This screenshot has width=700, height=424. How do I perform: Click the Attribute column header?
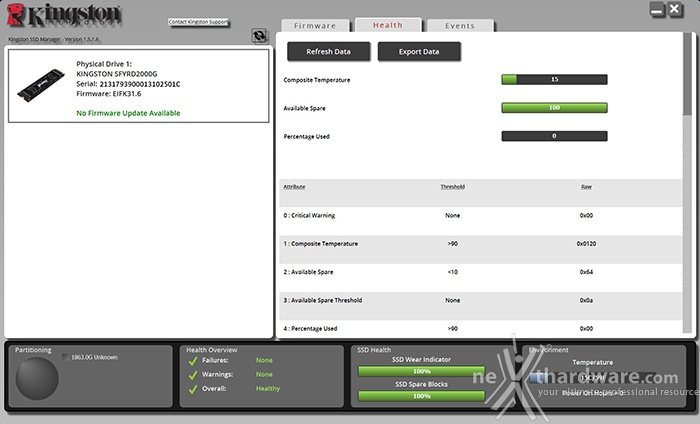pos(294,187)
